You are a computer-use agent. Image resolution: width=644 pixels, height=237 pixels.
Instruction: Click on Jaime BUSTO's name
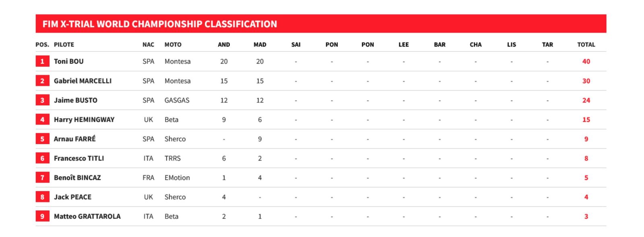pyautogui.click(x=76, y=100)
